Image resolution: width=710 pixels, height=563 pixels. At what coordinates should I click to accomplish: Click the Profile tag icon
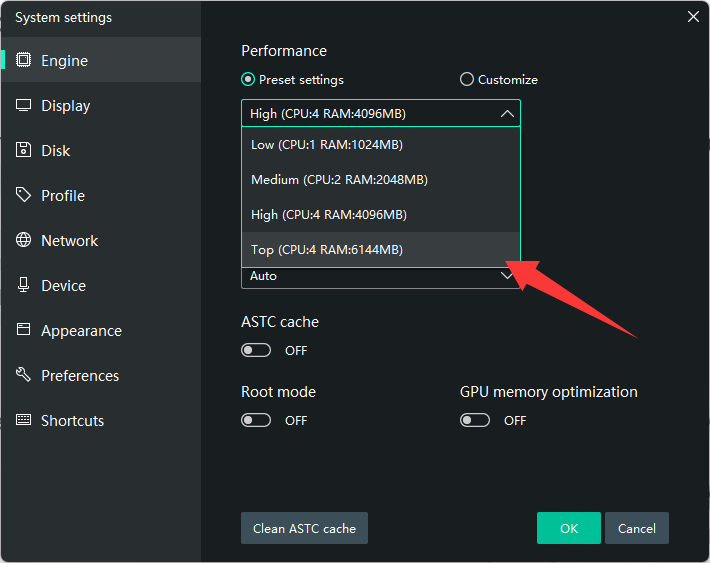(24, 196)
